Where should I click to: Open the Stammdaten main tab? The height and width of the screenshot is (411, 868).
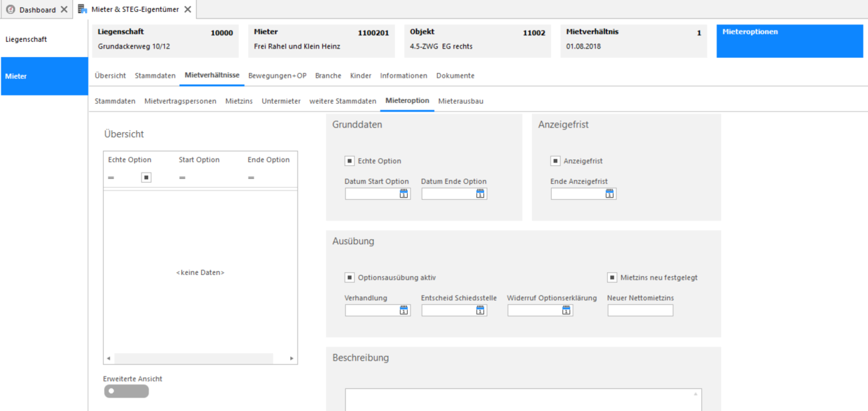(x=155, y=76)
